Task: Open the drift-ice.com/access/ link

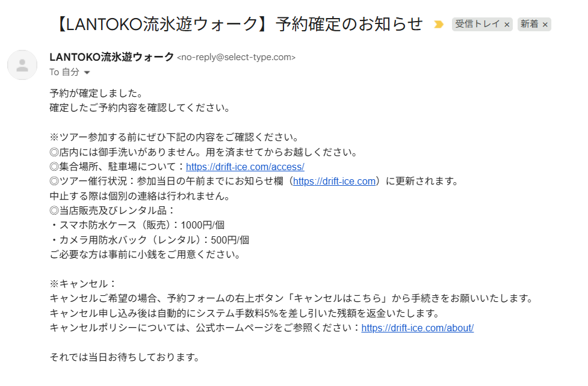Action: (x=245, y=167)
